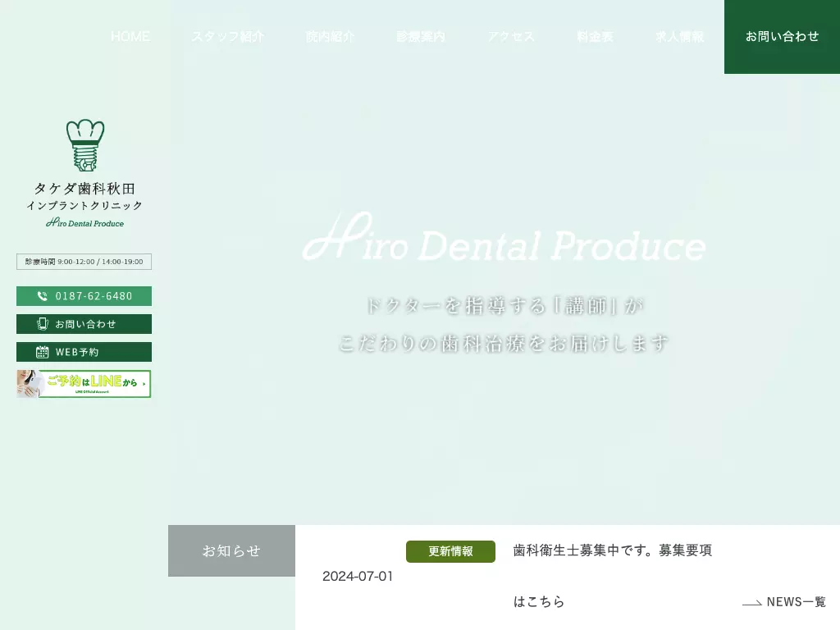
Task: Open the HOME menu item
Action: tap(130, 36)
